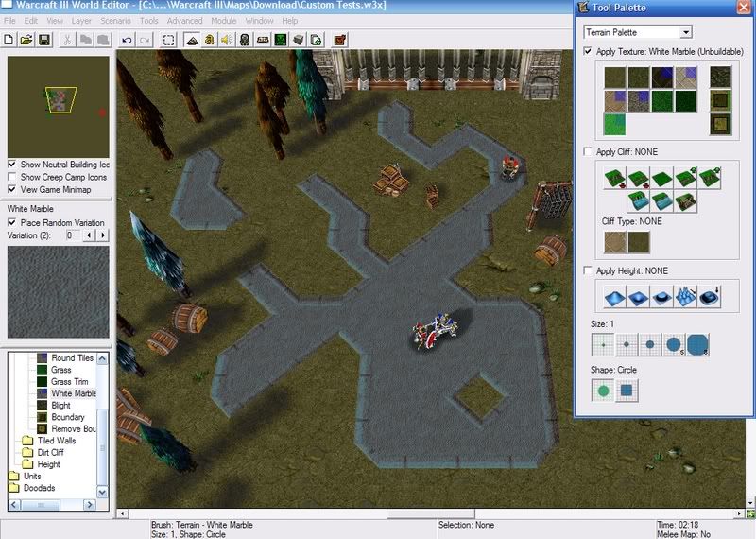Click the New Map toolbar icon
Image resolution: width=756 pixels, height=539 pixels.
[x=9, y=40]
